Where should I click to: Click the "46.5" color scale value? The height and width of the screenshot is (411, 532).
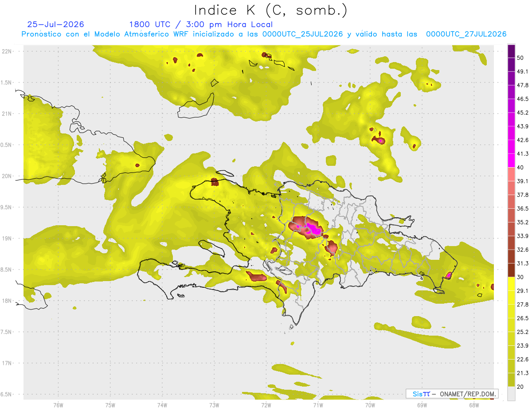click(523, 99)
